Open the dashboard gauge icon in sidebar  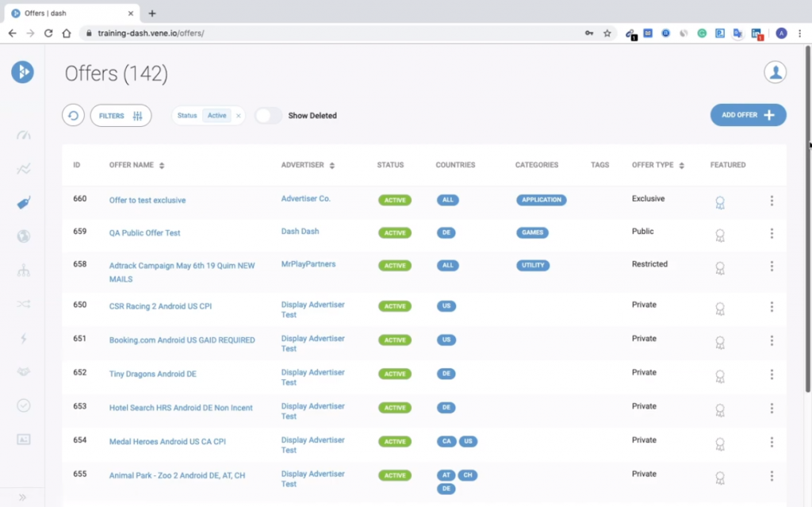(x=24, y=135)
